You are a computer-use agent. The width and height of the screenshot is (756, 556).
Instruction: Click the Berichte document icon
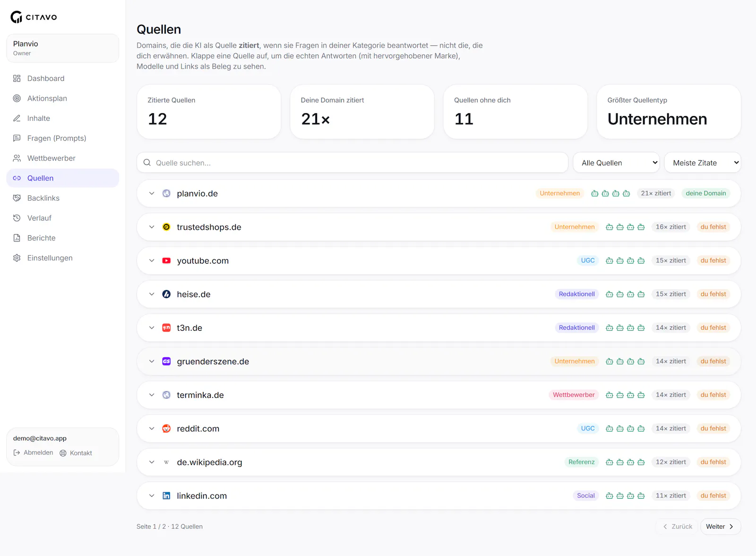coord(17,238)
